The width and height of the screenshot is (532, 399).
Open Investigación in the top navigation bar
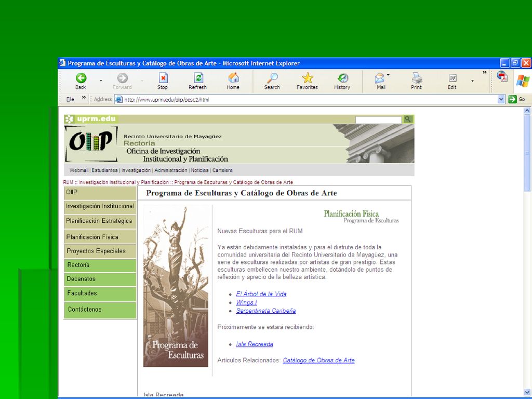(136, 170)
